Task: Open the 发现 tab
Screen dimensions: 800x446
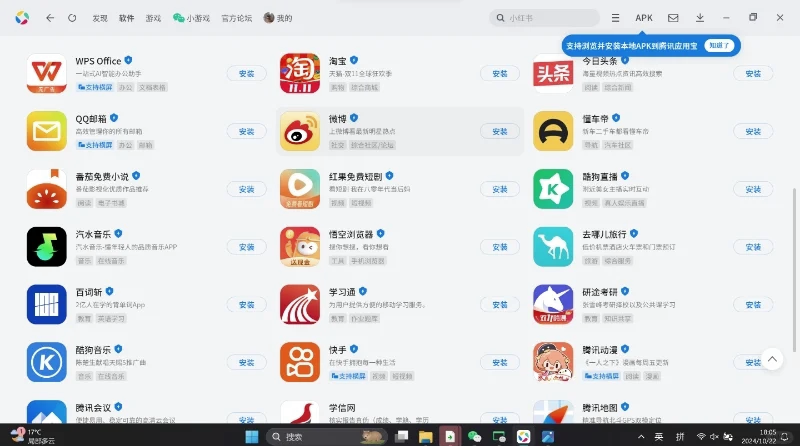Action: [x=100, y=18]
